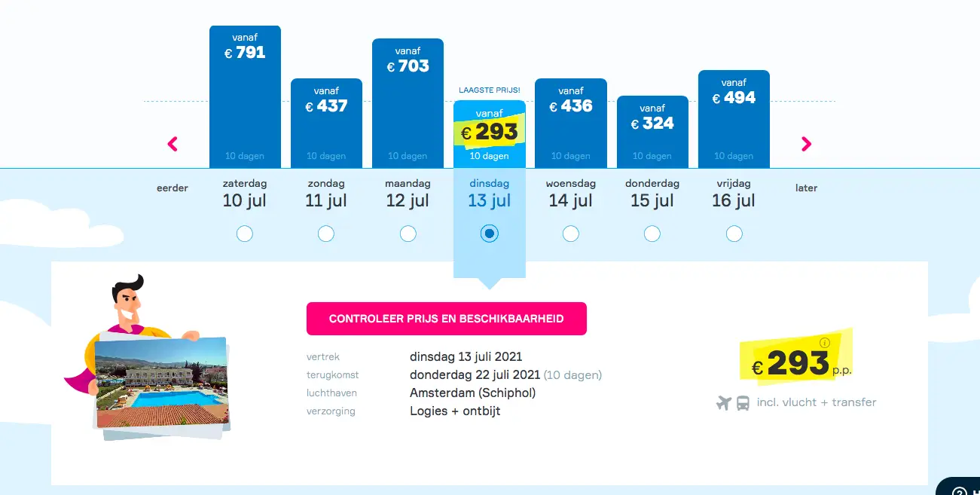Click the selected dinsdag 13 jul radio button

click(x=490, y=234)
